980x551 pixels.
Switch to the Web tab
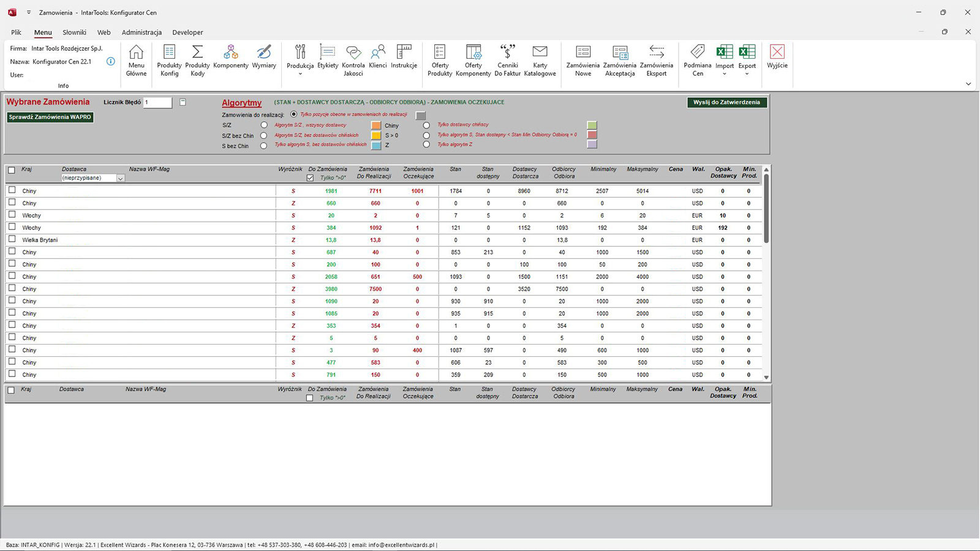pyautogui.click(x=104, y=32)
